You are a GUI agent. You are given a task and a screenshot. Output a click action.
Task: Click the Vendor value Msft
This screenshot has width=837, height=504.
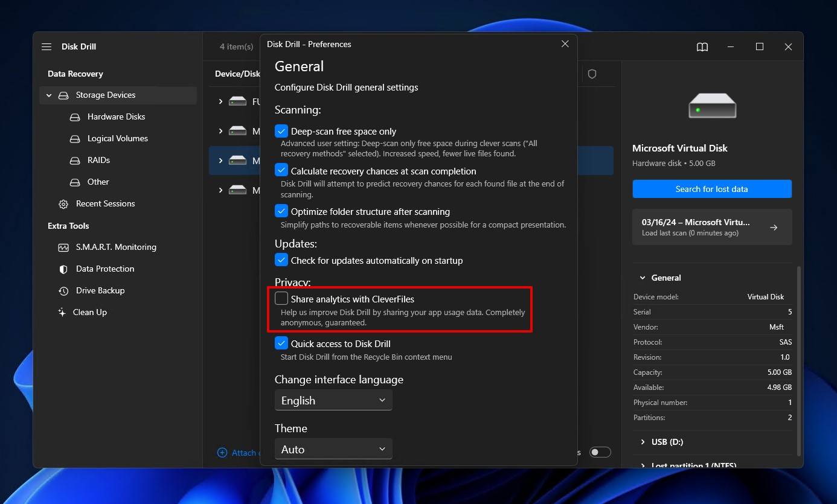point(777,327)
